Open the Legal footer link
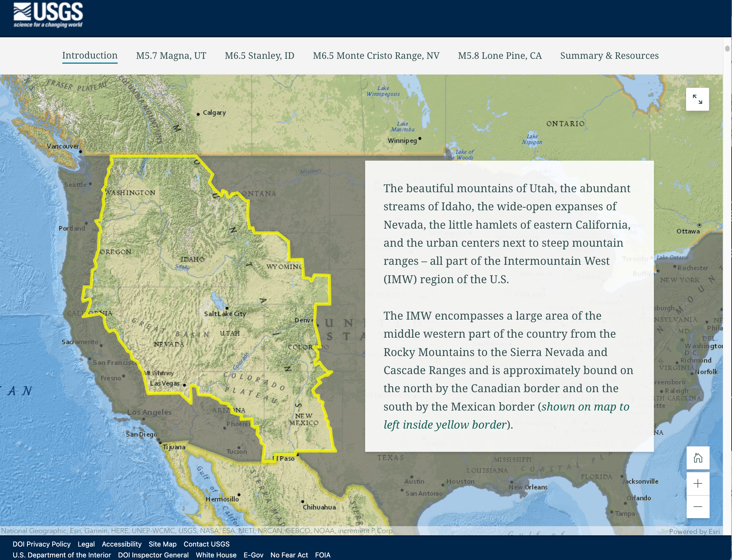This screenshot has width=732, height=560. (86, 544)
